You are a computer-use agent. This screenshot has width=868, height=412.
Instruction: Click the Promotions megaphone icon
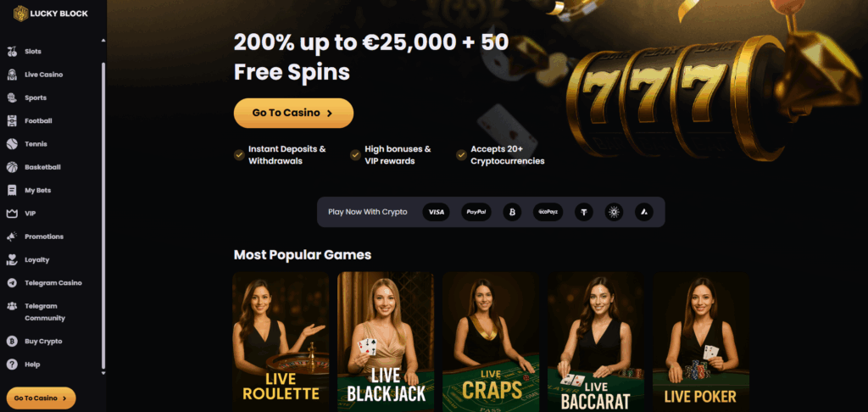pos(12,237)
